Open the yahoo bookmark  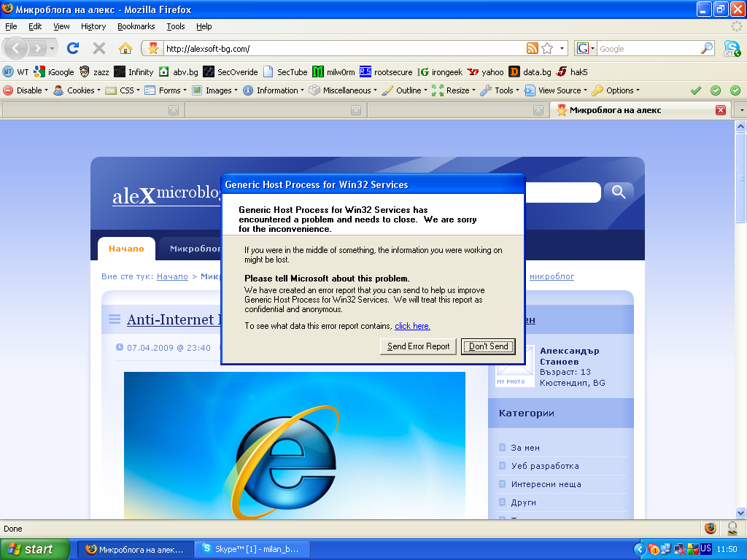(x=485, y=72)
